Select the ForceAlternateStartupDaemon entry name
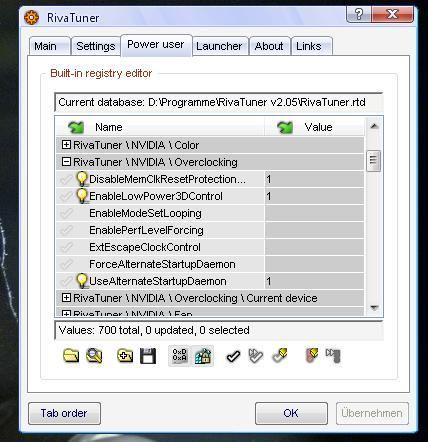The width and height of the screenshot is (428, 442). click(x=162, y=264)
